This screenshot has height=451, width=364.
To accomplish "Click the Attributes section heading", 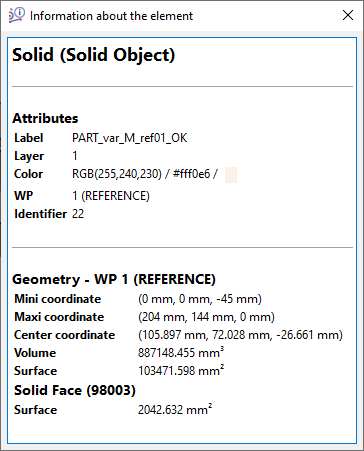I will (45, 118).
